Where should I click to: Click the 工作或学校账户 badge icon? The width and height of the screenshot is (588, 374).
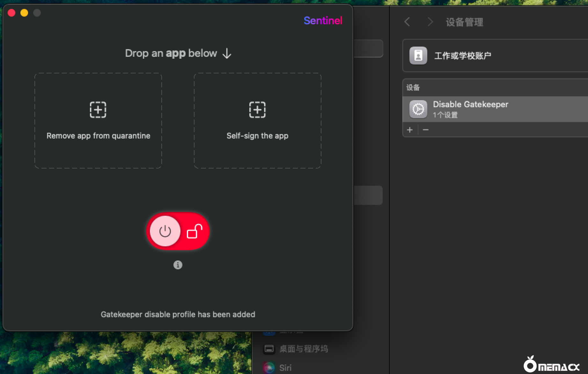tap(418, 56)
